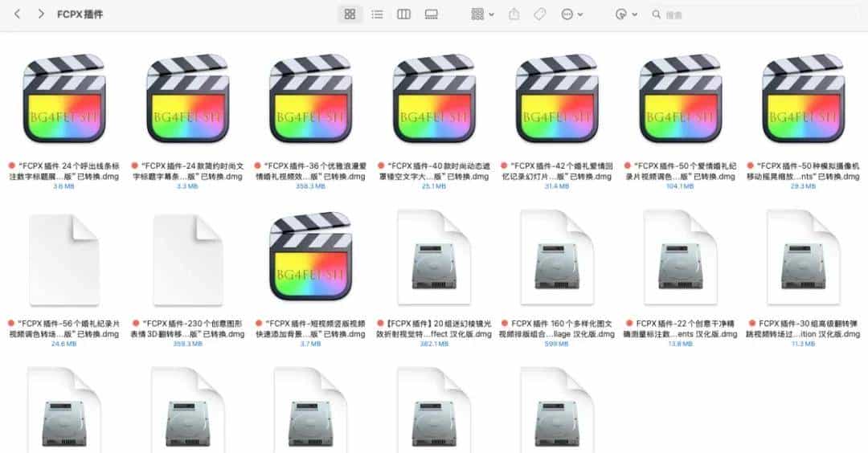Screen dimensions: 868x453
Task: Click the 104.1 MB size under 50个爱情婚礼 file
Action: tap(681, 186)
